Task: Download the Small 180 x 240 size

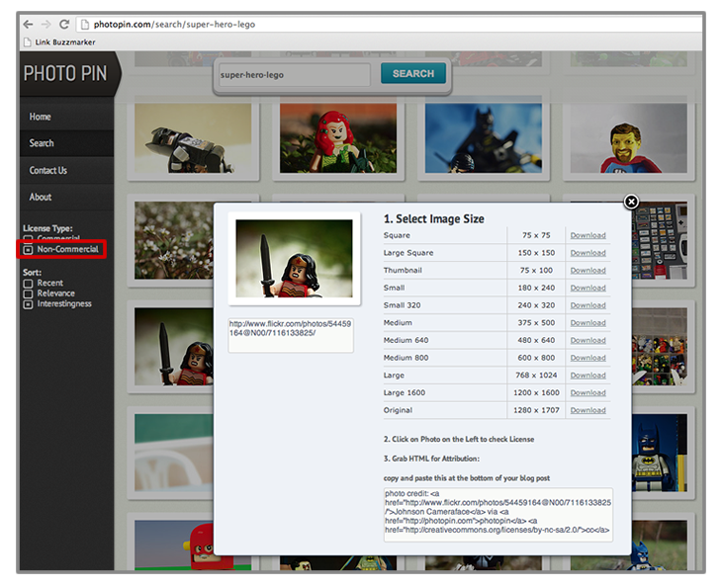Action: [x=588, y=288]
